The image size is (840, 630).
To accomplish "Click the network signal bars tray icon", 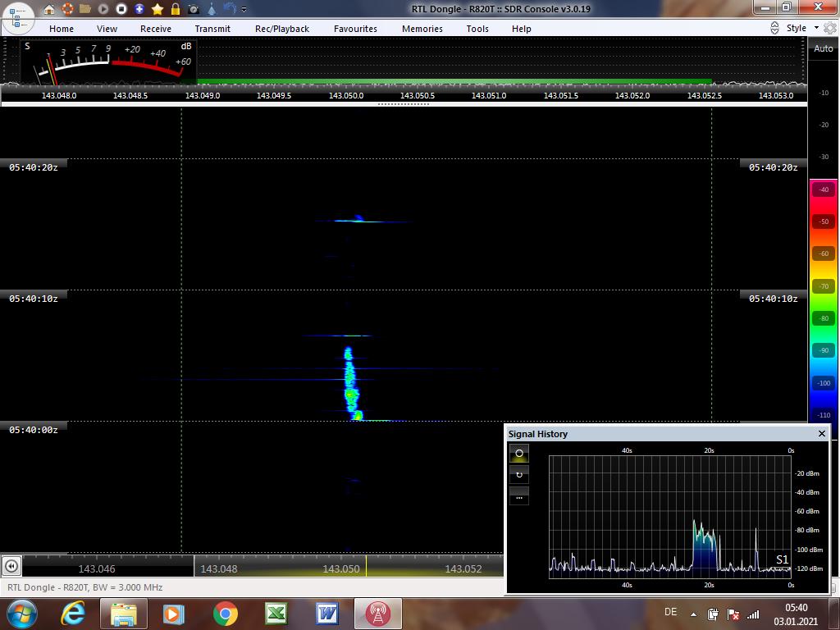I will (753, 614).
